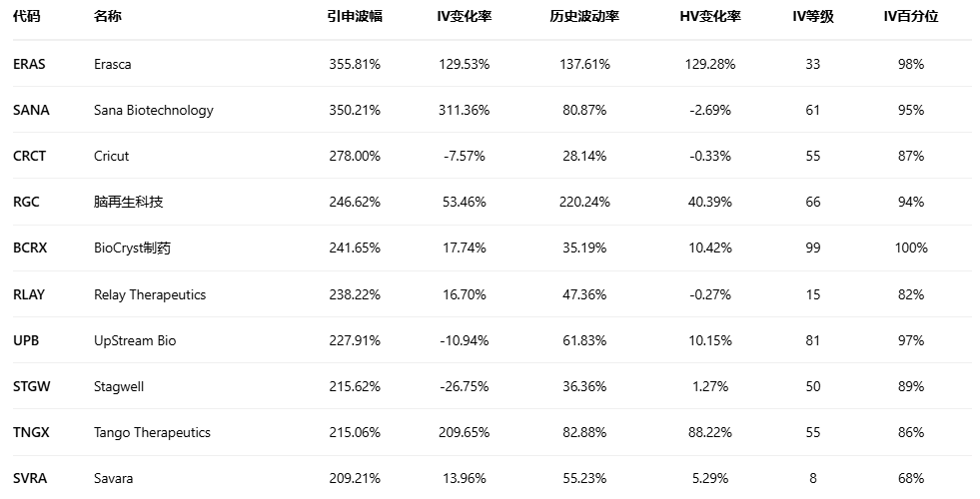980x499 pixels.
Task: Open the CRCT stock row
Action: pyautogui.click(x=29, y=156)
